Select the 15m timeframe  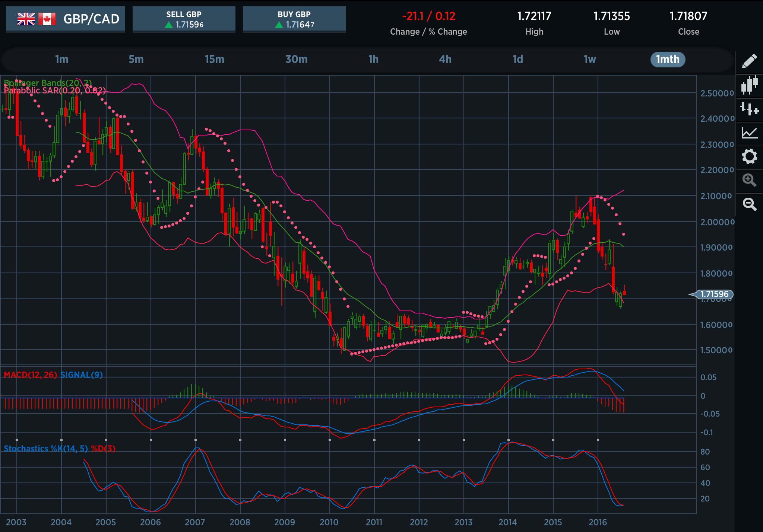[215, 59]
